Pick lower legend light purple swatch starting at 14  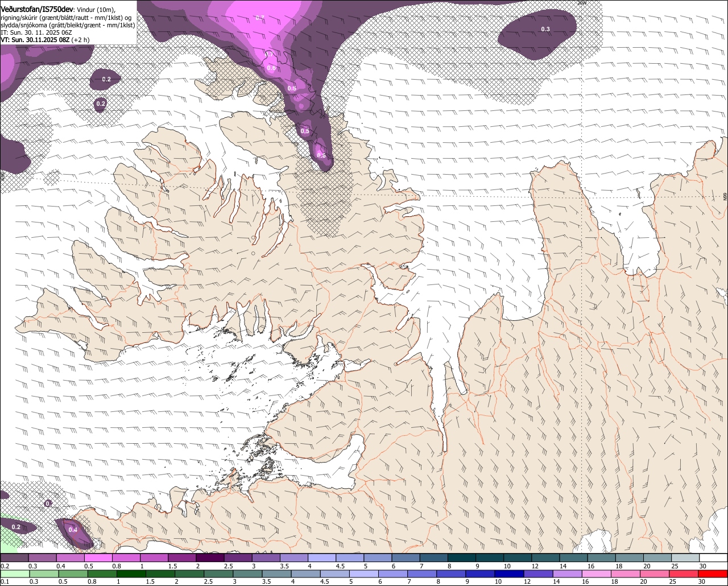pyautogui.click(x=569, y=574)
